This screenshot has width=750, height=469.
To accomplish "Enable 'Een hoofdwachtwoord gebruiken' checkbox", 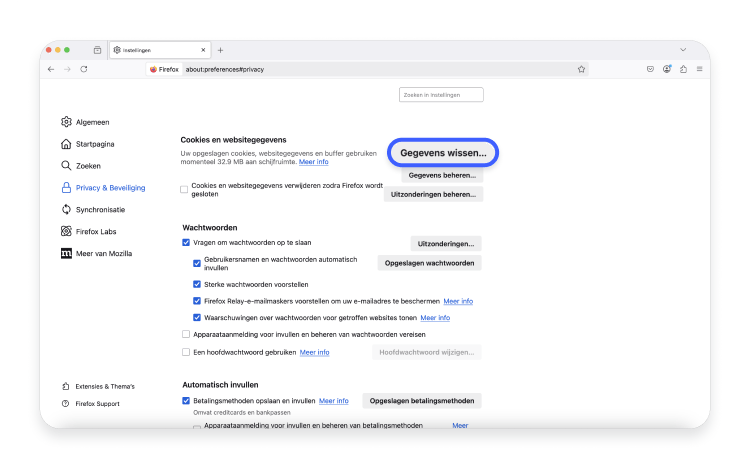I will pos(186,352).
